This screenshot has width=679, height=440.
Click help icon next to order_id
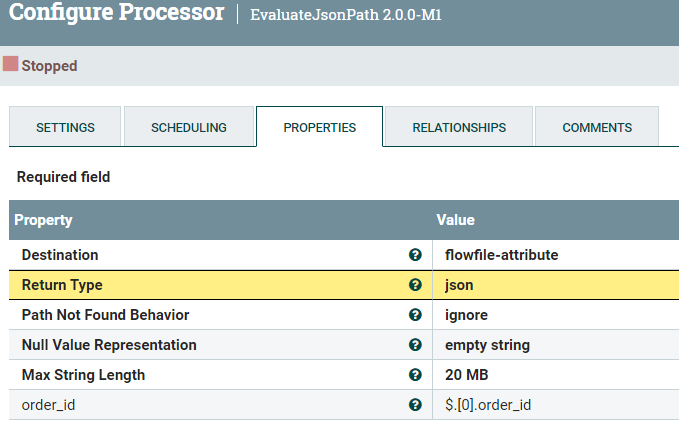[415, 405]
